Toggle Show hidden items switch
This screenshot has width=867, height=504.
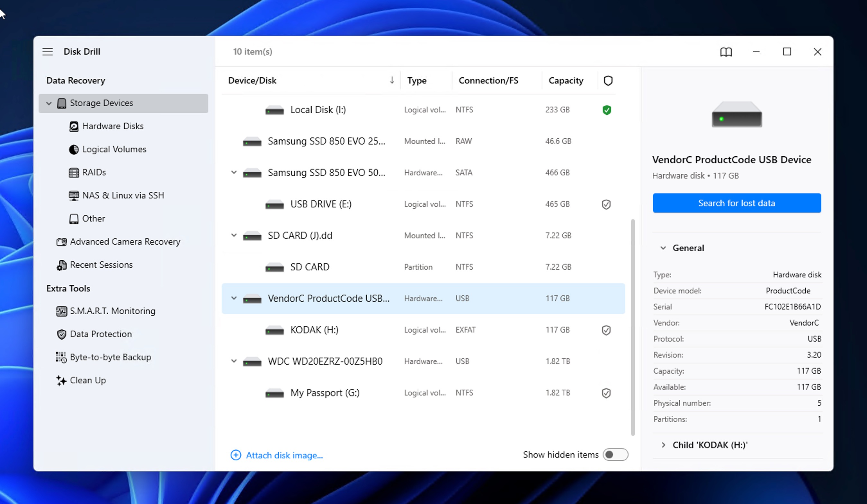[615, 455]
